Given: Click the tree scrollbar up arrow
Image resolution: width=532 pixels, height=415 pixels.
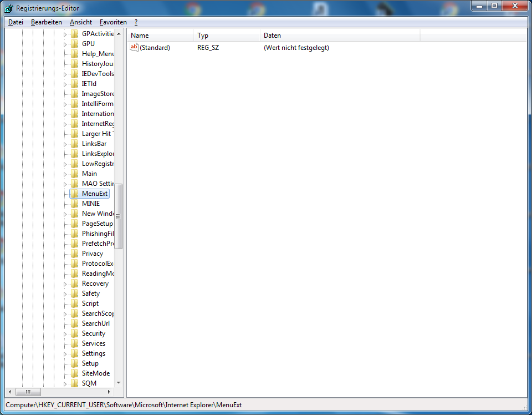Looking at the screenshot, I should (x=119, y=34).
